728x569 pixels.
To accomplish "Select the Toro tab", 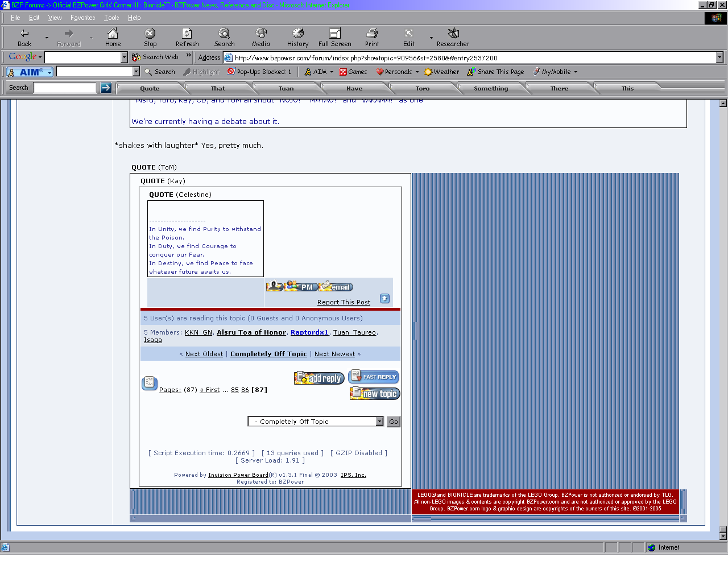I will (423, 88).
